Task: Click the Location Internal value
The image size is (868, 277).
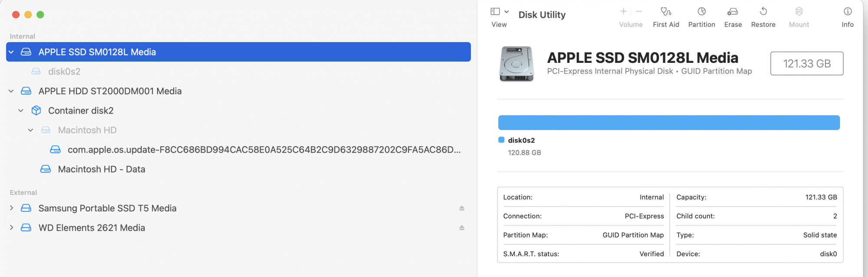Action: click(651, 197)
